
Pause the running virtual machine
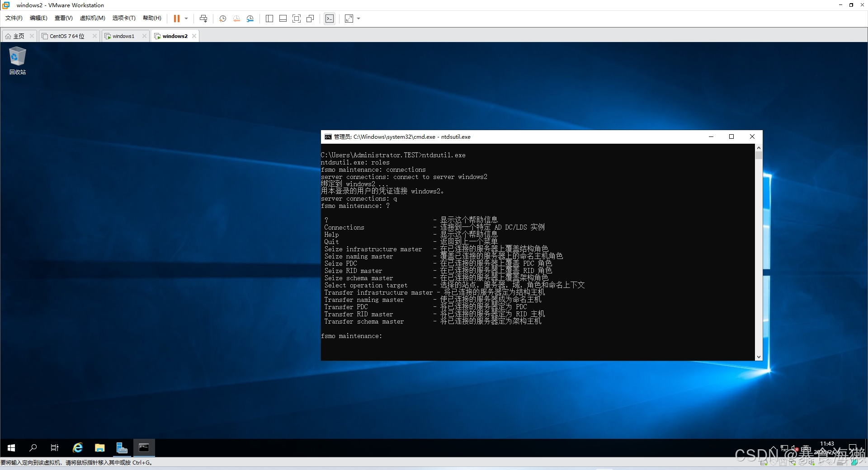pos(176,19)
